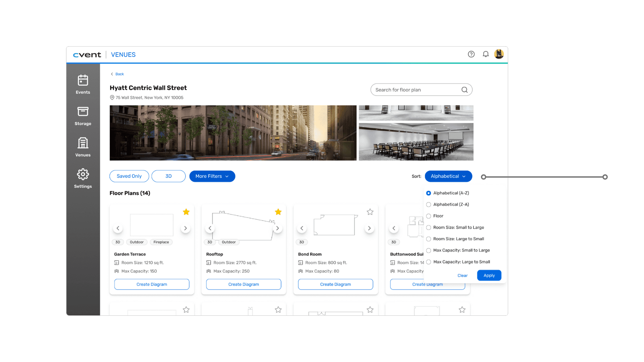Select Alphabetical (Z-A) radio option
Screen dimensions: 644x362
[429, 204]
